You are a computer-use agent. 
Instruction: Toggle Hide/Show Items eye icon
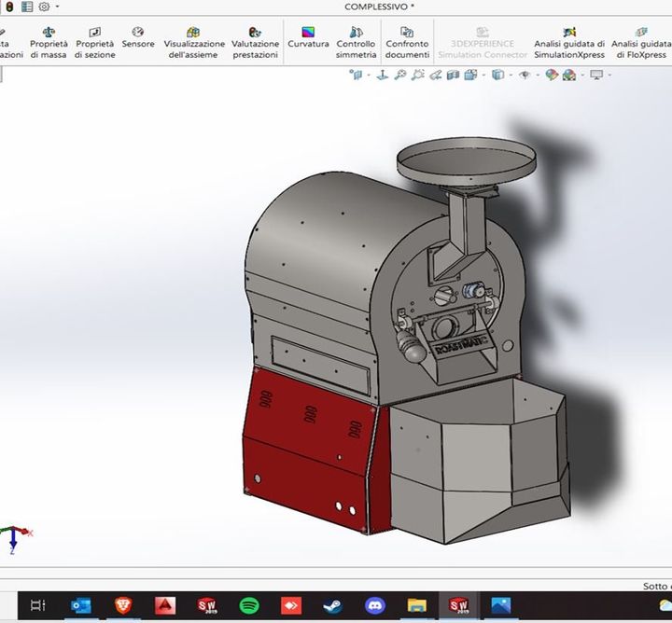(x=525, y=75)
